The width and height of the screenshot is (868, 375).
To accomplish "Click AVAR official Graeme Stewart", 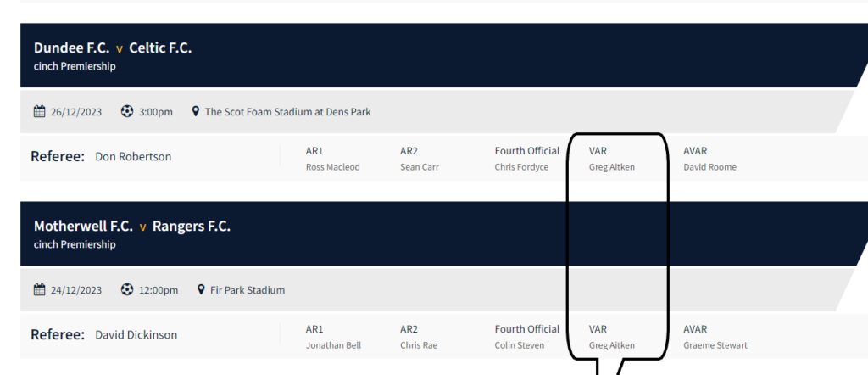I will [x=715, y=345].
